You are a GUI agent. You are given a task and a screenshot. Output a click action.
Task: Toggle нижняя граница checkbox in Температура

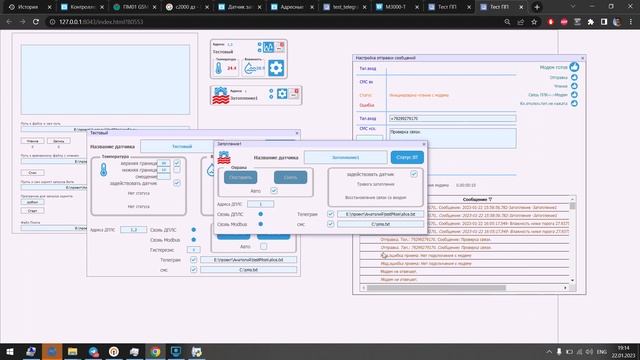pyautogui.click(x=177, y=170)
